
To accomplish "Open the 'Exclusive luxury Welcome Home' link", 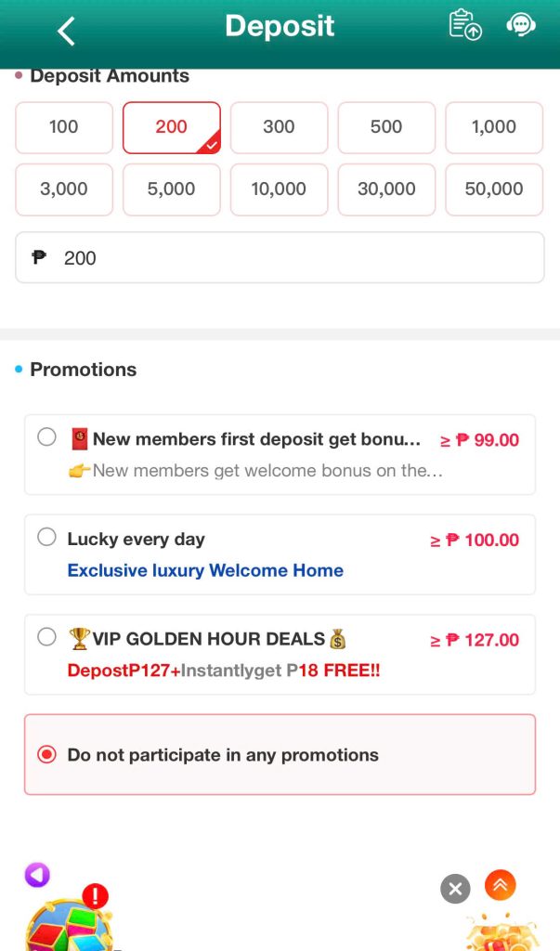I will click(x=205, y=570).
